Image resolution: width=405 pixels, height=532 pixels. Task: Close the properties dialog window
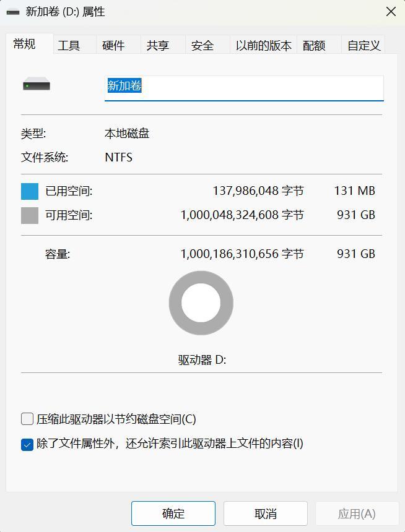point(391,12)
